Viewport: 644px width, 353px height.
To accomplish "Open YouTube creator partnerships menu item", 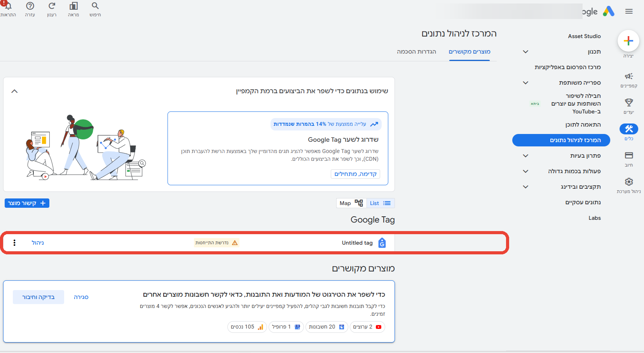I will click(576, 104).
